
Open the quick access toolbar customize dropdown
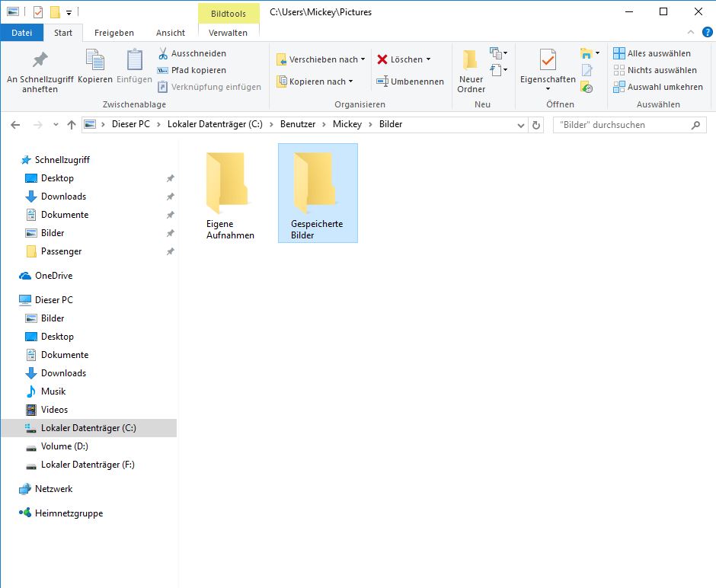[69, 13]
